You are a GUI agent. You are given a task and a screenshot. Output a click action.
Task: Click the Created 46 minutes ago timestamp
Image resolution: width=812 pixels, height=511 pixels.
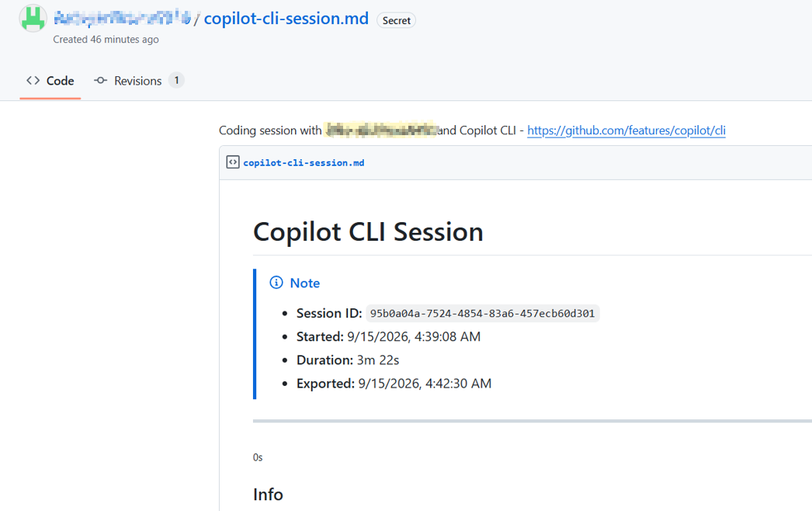(106, 40)
